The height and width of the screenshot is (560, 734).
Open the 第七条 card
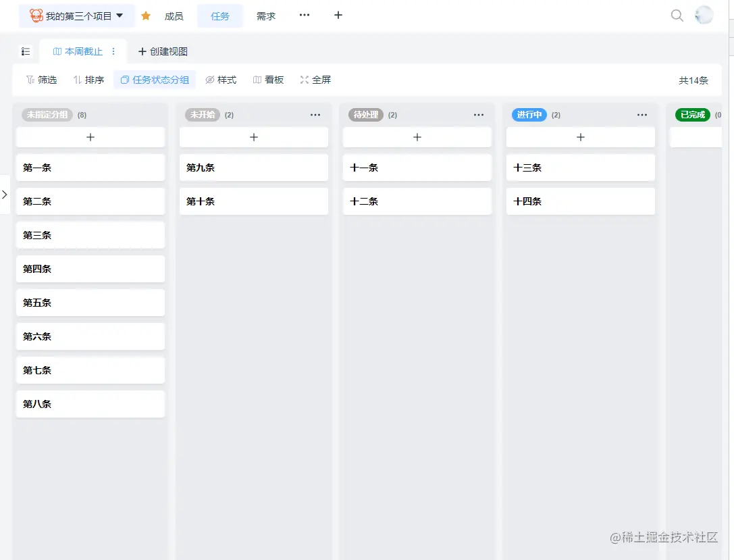[x=90, y=370]
